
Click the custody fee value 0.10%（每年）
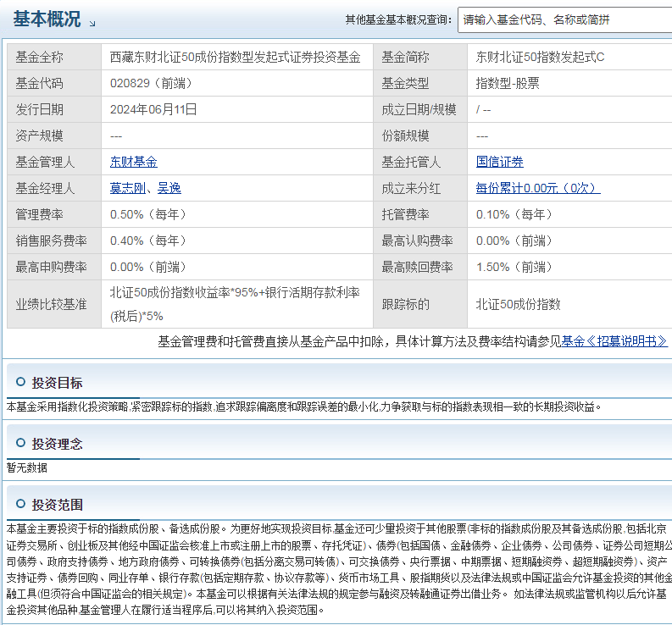514,214
